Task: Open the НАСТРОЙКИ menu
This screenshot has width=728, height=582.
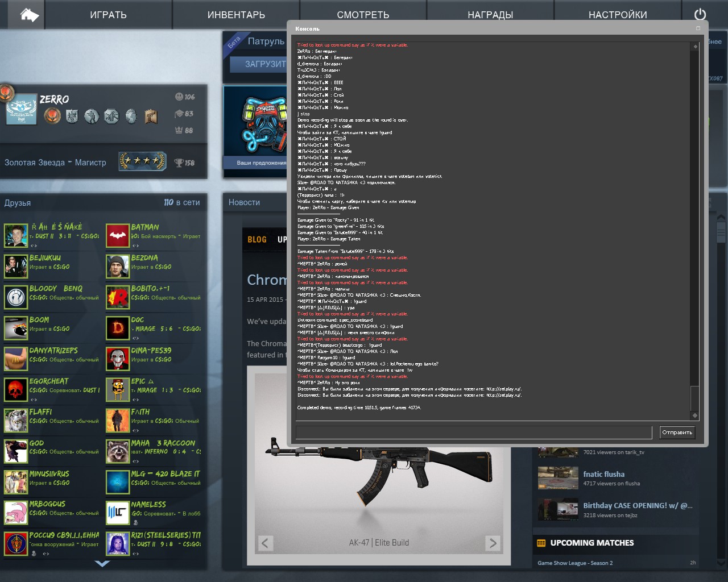Action: pyautogui.click(x=618, y=15)
